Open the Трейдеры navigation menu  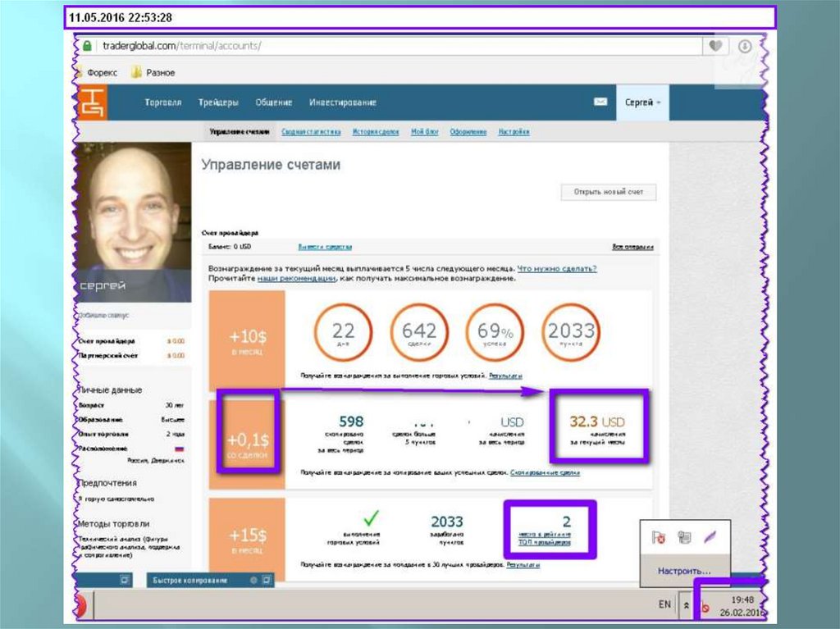[x=218, y=103]
